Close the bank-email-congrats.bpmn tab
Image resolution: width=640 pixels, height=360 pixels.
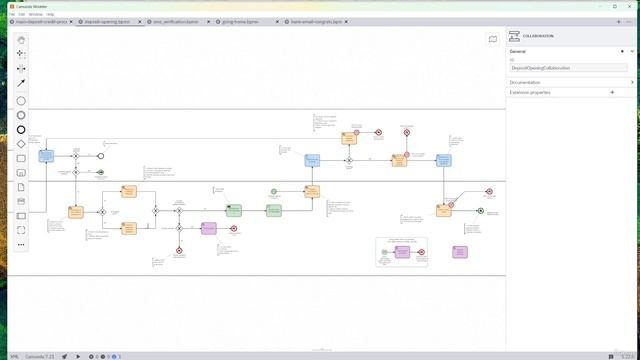(347, 22)
